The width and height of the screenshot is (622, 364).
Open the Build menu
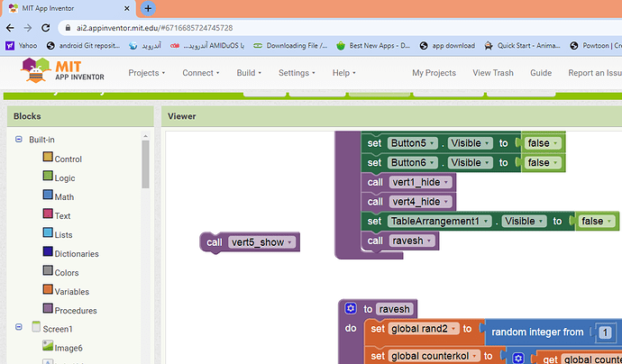coord(248,73)
